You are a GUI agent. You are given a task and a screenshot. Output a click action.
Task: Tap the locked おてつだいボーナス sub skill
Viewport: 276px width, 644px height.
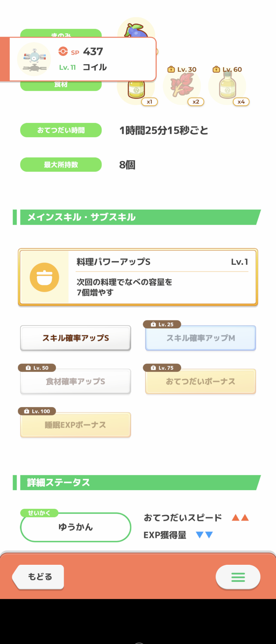201,381
